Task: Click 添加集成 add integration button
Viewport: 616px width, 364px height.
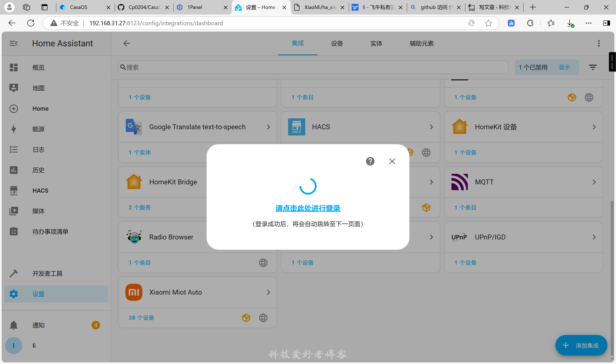Action: tap(581, 345)
